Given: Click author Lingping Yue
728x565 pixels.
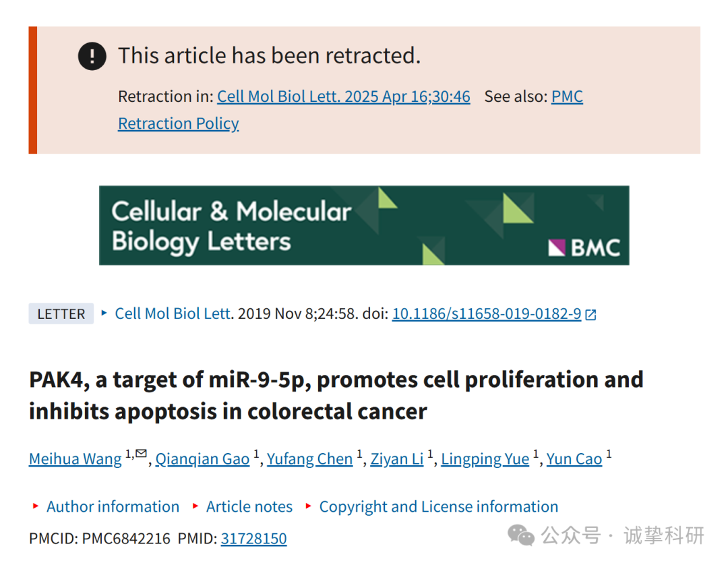Looking at the screenshot, I should point(485,458).
